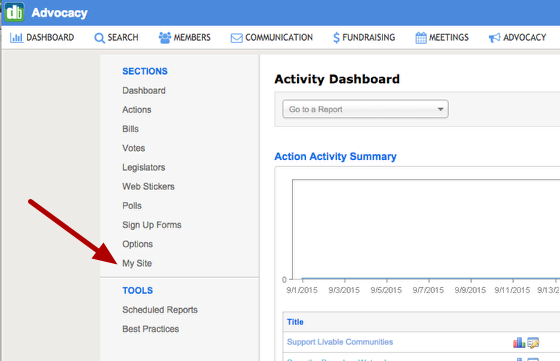
Task: Open Support Livable Communities action link
Action: [340, 342]
